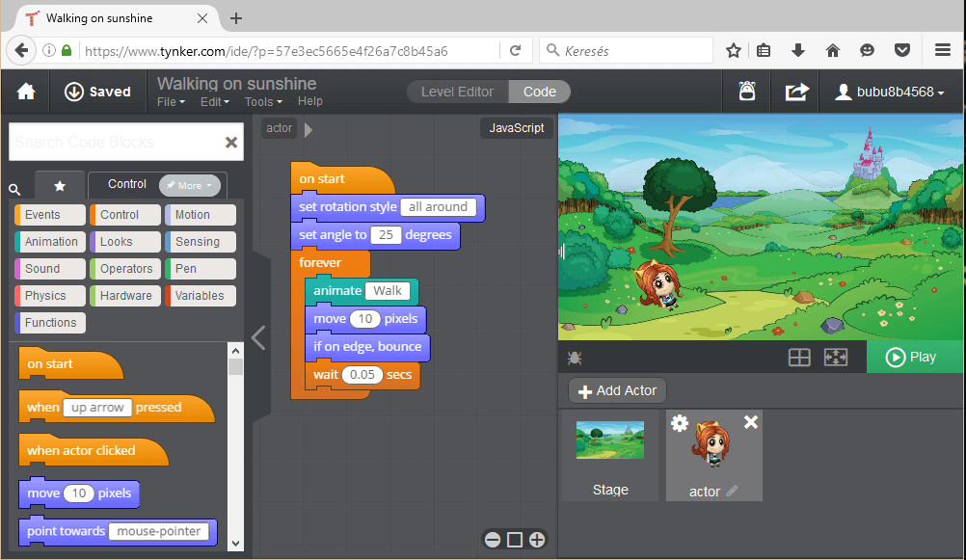
Task: Open the Edit menu
Action: point(214,101)
